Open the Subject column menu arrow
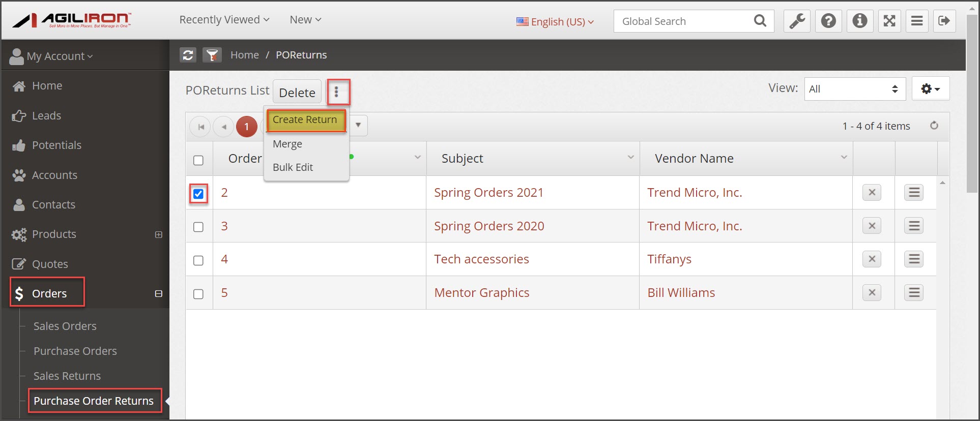 click(x=630, y=157)
